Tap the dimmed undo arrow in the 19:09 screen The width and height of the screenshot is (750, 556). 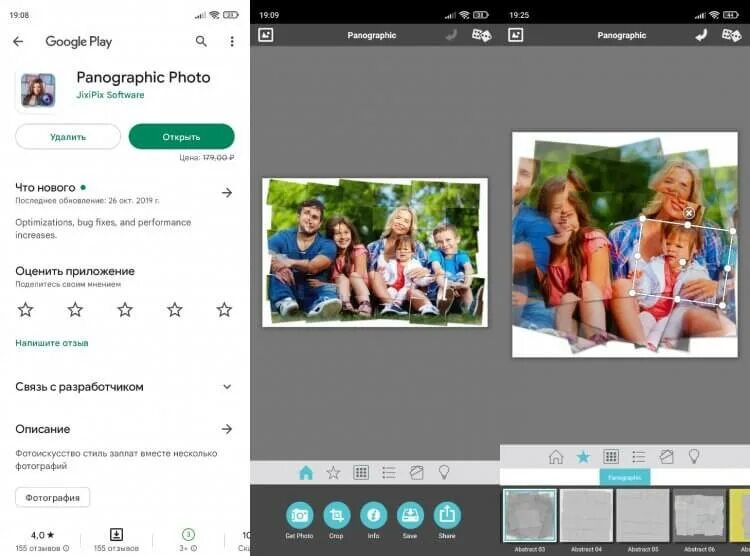coord(451,35)
